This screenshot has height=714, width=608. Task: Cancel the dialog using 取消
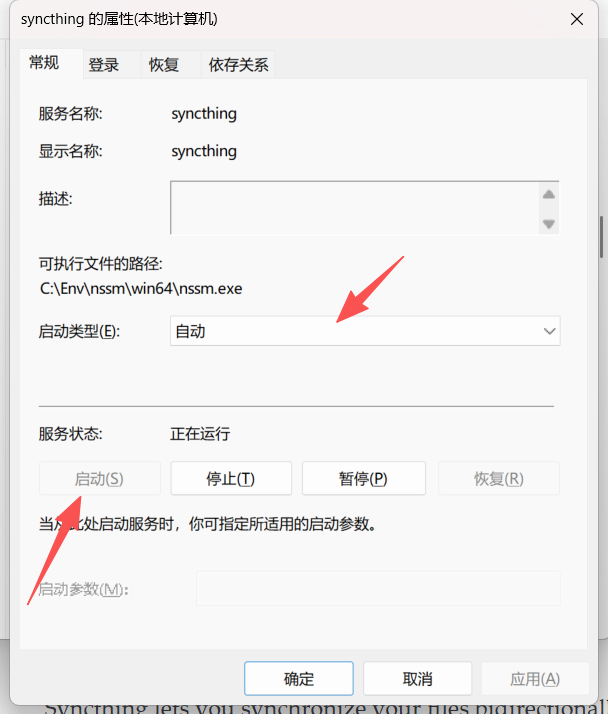(417, 679)
